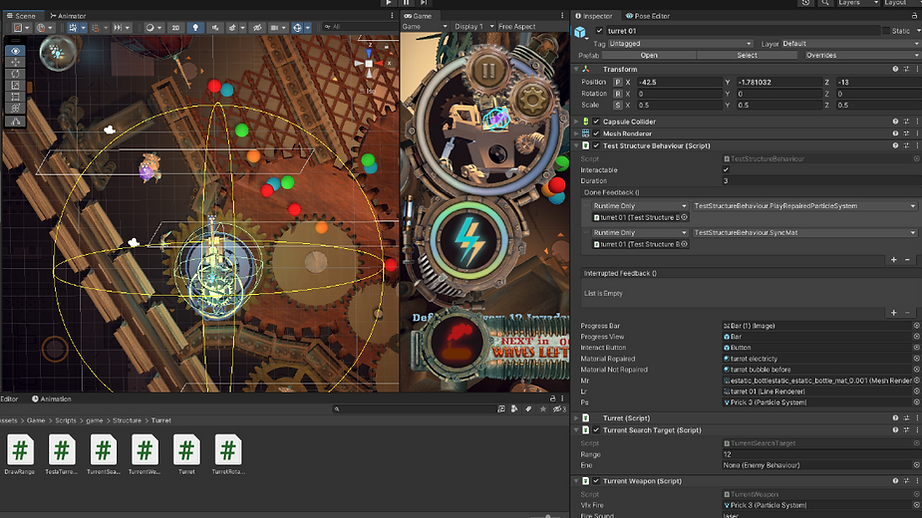Image resolution: width=922 pixels, height=518 pixels.
Task: Toggle the Static checkbox
Action: [x=886, y=31]
